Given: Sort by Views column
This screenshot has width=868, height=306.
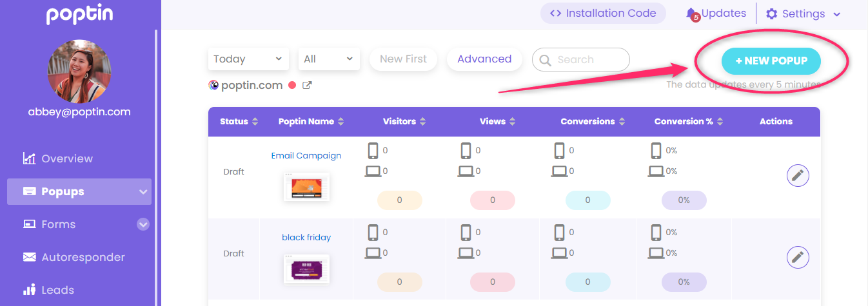Looking at the screenshot, I should click(x=498, y=121).
